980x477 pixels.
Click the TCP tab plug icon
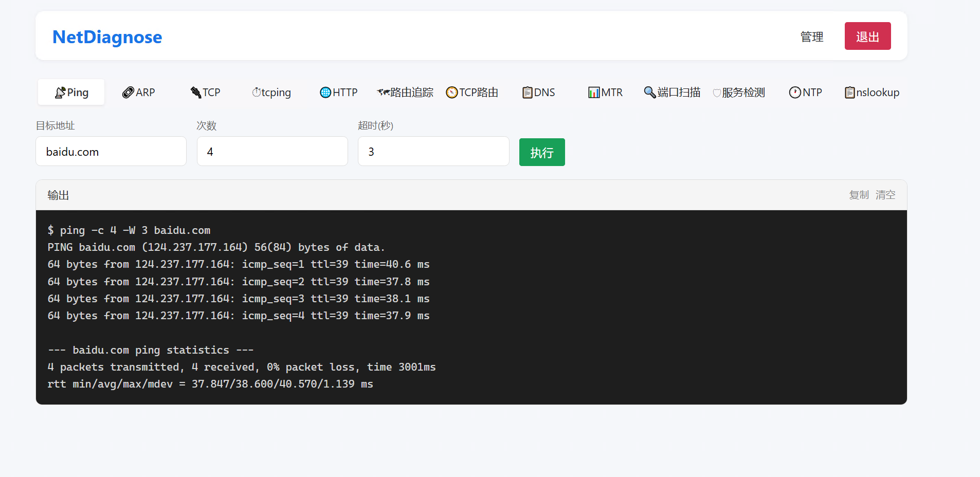click(x=196, y=93)
